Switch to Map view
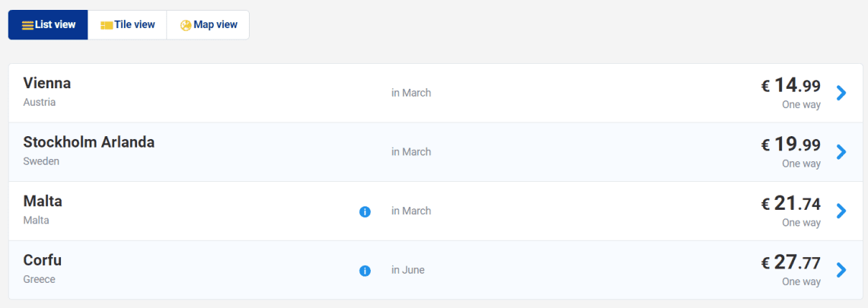The image size is (868, 308). click(208, 25)
